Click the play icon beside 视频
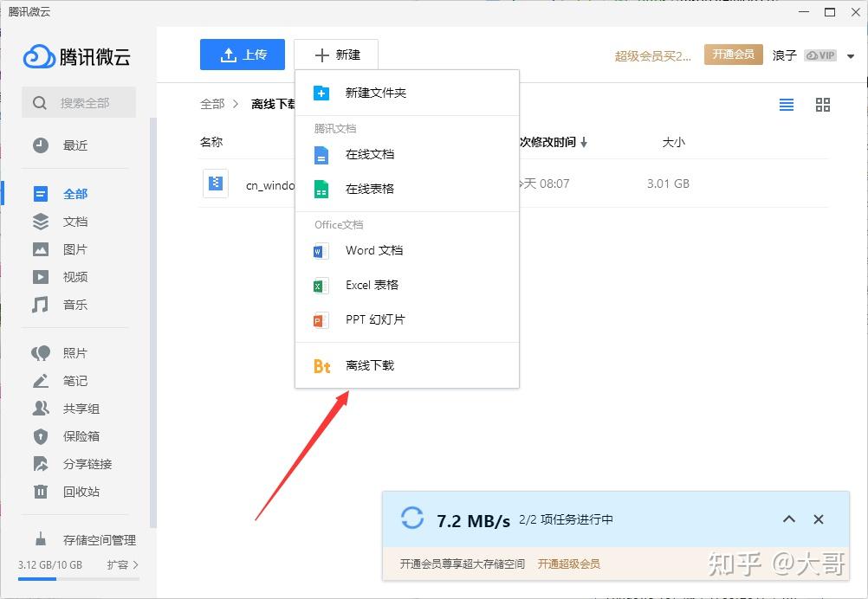Screen dimensions: 868x599 pyautogui.click(x=41, y=276)
